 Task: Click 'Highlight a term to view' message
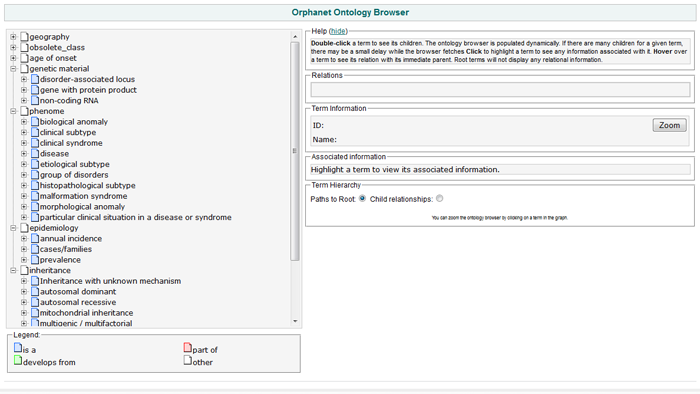point(405,170)
